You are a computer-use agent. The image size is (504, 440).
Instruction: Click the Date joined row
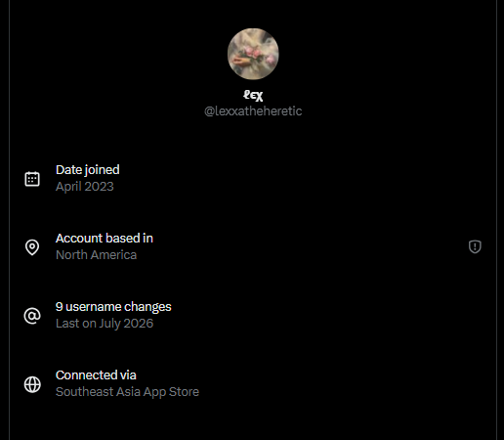tap(253, 178)
